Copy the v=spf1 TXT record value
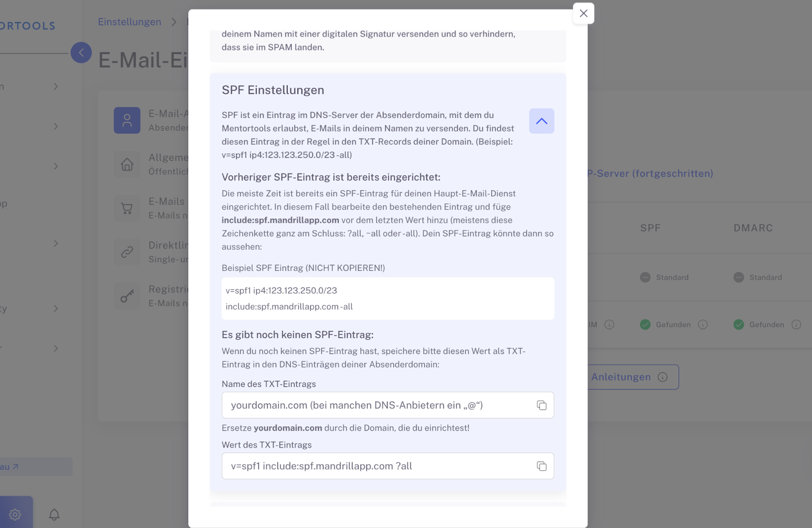 click(542, 466)
